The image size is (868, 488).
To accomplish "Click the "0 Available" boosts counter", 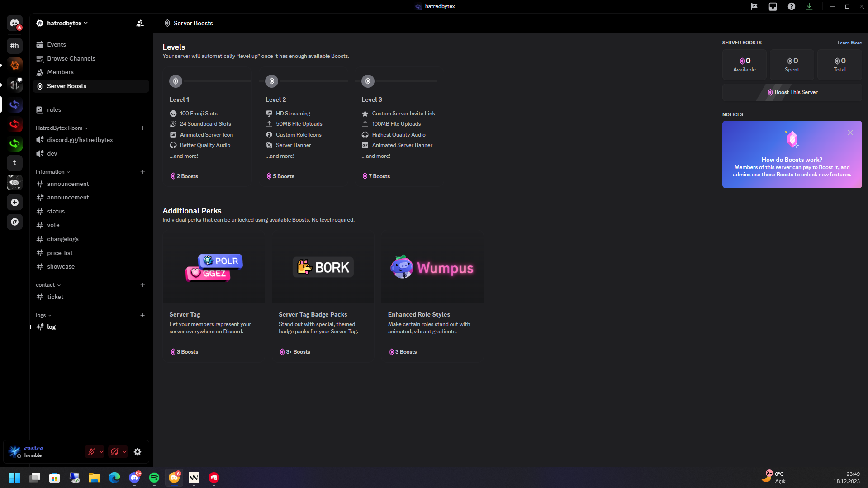I will [745, 65].
